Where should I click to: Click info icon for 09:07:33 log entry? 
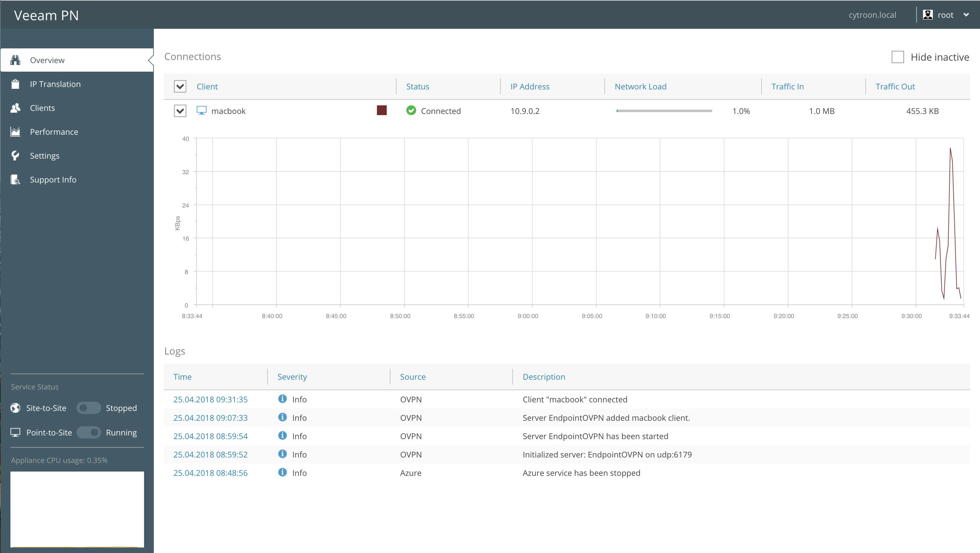coord(282,417)
